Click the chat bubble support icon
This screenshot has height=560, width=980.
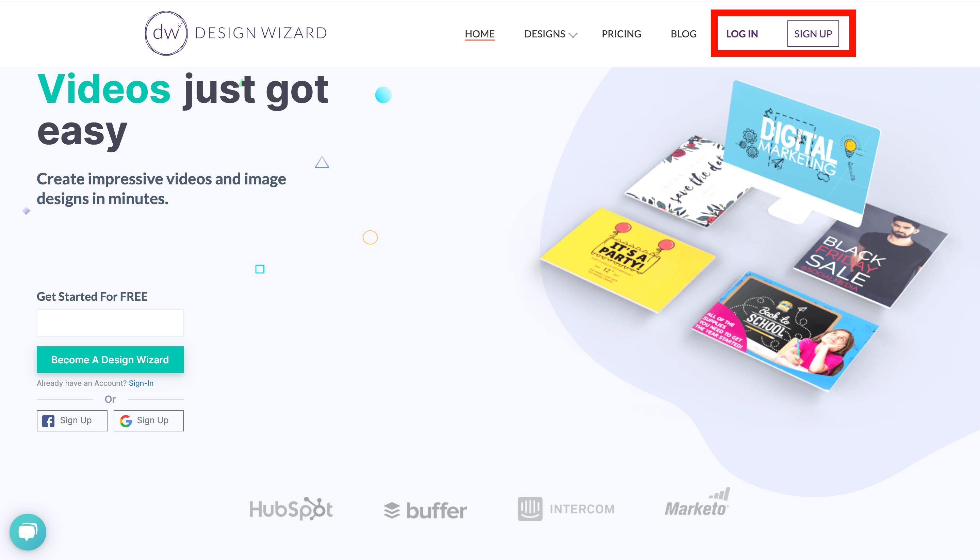pyautogui.click(x=28, y=532)
